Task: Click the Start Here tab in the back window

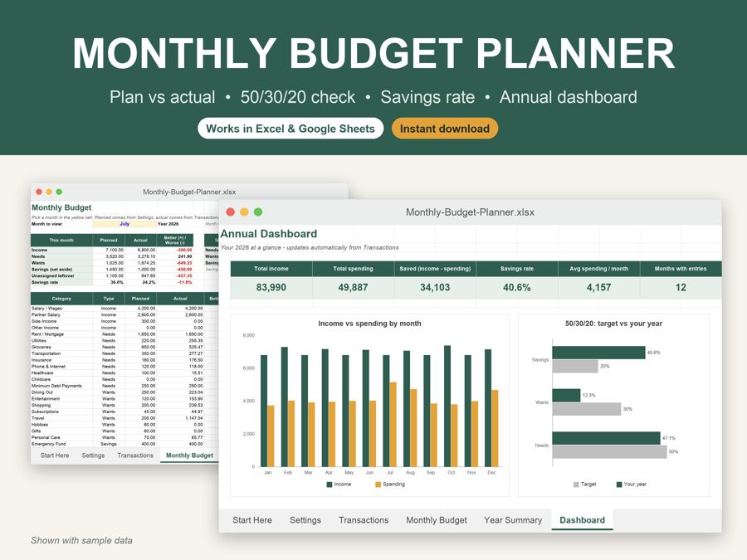Action: [x=55, y=455]
